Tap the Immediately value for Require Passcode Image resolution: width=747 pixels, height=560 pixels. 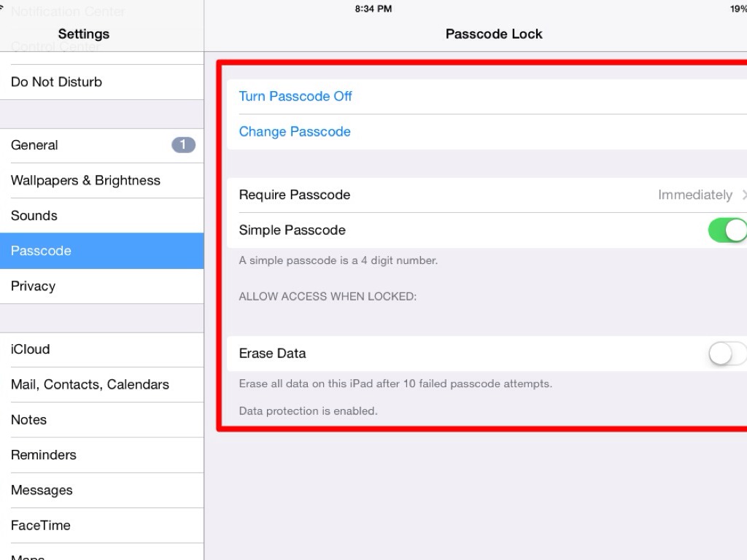(694, 195)
